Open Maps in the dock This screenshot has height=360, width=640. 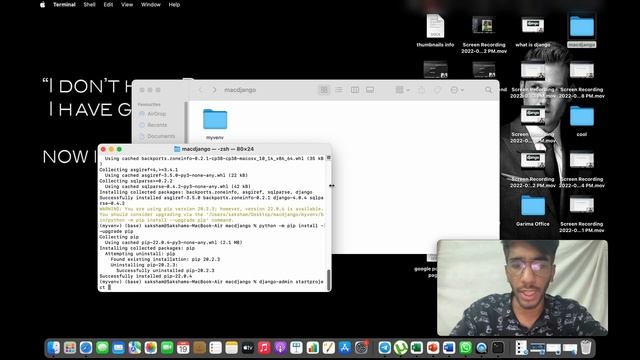point(134,348)
